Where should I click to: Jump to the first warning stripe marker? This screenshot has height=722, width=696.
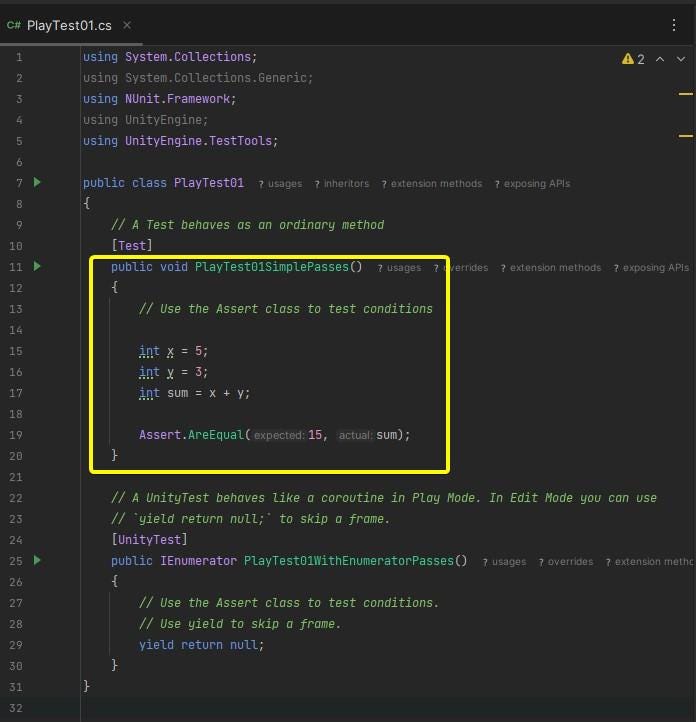coord(685,94)
